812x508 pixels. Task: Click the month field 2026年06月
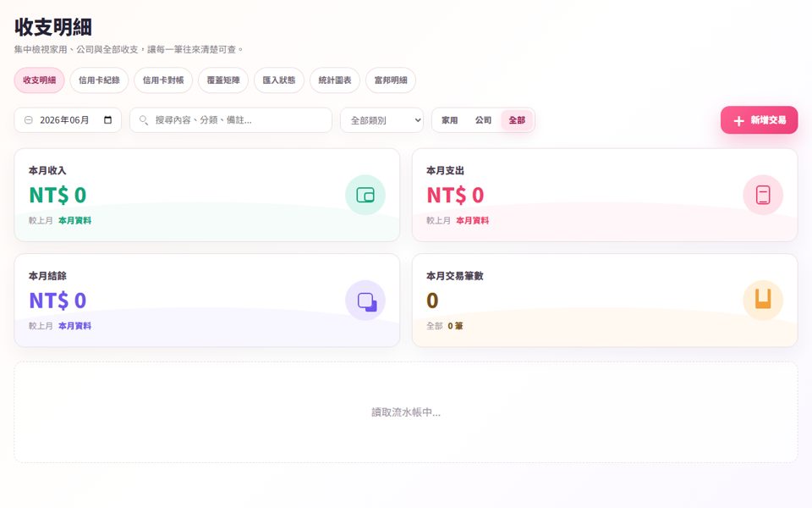point(68,120)
